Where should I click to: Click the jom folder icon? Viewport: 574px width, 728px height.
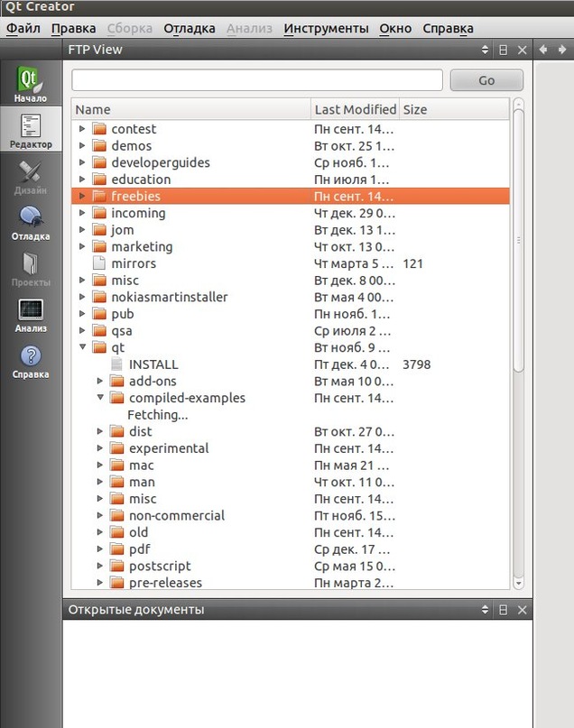99,230
